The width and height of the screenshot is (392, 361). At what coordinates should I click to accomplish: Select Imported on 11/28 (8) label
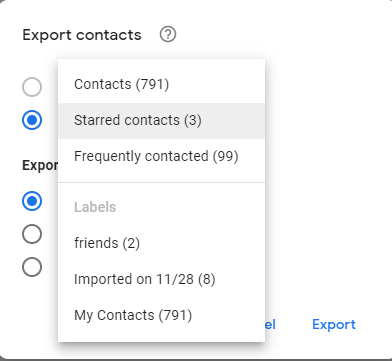click(161, 279)
